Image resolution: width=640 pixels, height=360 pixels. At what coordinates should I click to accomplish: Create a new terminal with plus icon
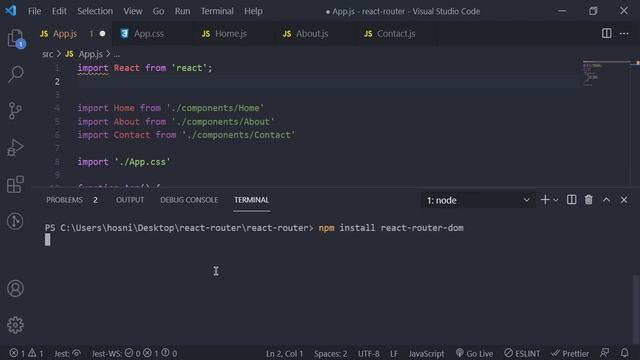[x=545, y=200]
